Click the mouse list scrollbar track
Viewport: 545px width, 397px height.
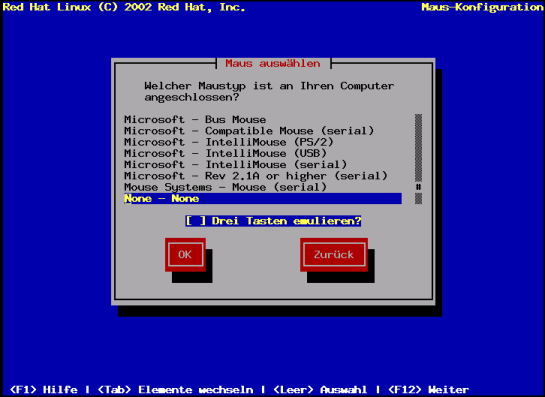(x=418, y=159)
